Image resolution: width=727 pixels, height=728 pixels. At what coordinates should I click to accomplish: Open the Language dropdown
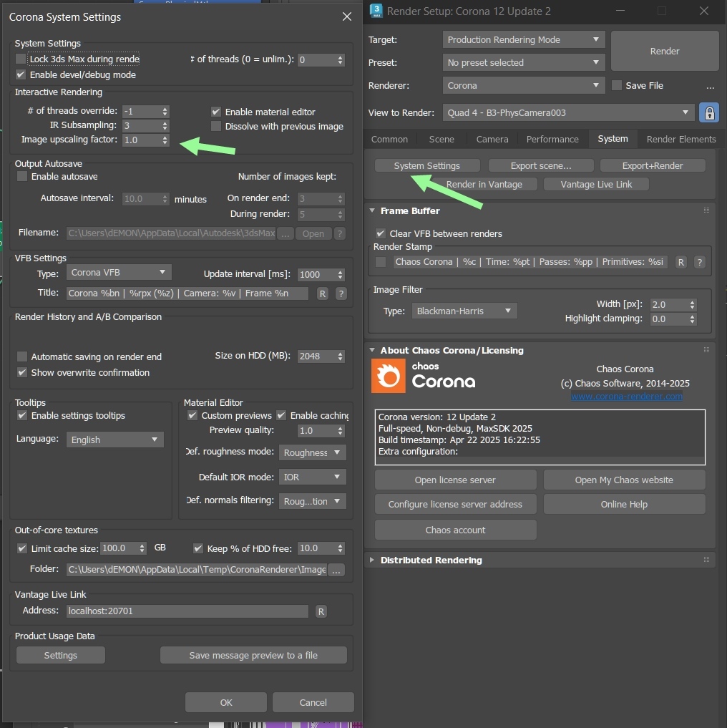114,440
